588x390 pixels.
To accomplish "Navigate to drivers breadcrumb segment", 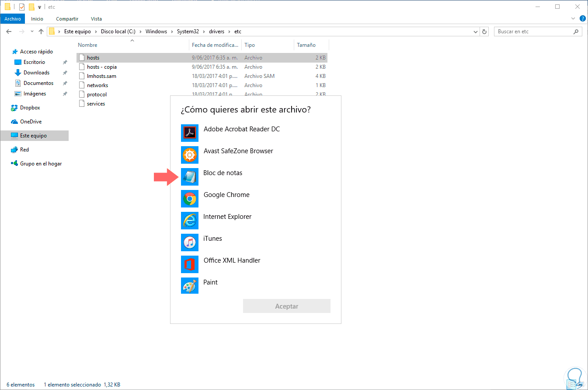I will (217, 32).
